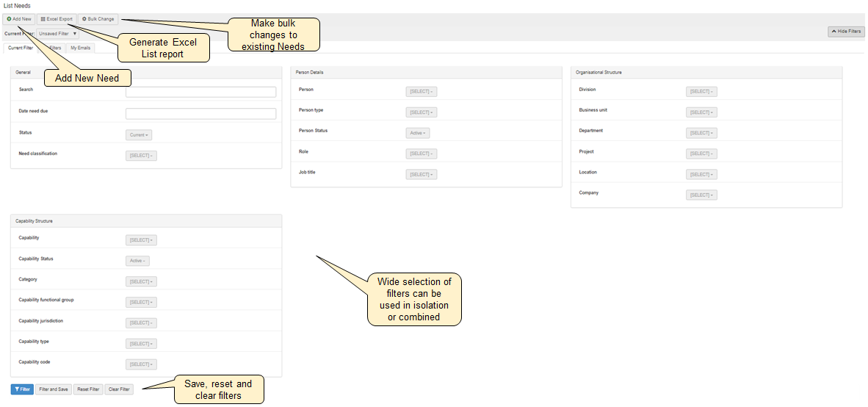The width and height of the screenshot is (868, 407).
Task: Open Bulk Change for existing needs
Action: coord(98,18)
